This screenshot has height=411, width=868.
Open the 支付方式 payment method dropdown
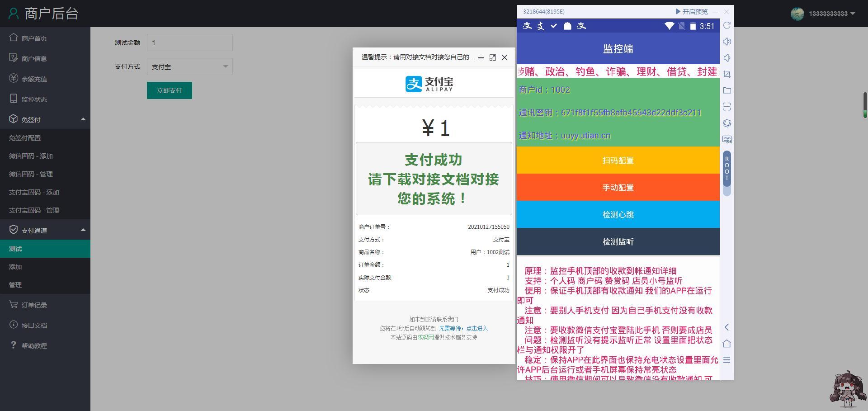point(189,67)
